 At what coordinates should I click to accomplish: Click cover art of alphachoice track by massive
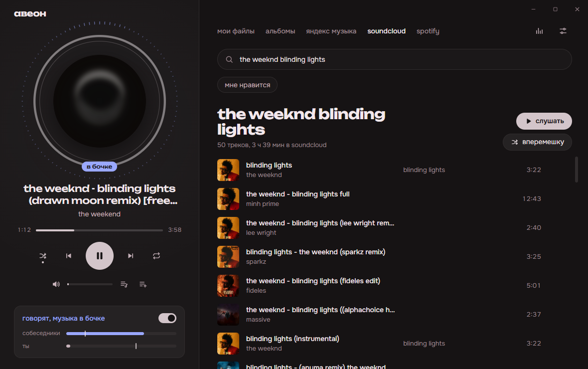(228, 315)
